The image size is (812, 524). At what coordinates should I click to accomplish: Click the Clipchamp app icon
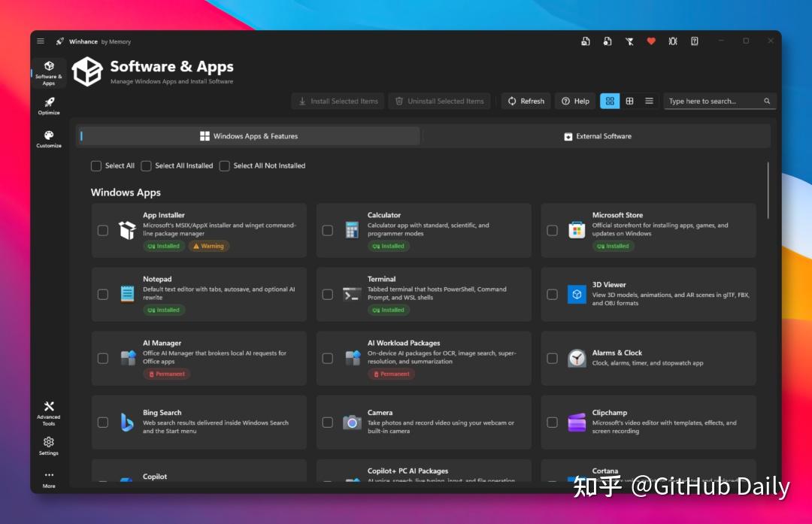577,422
